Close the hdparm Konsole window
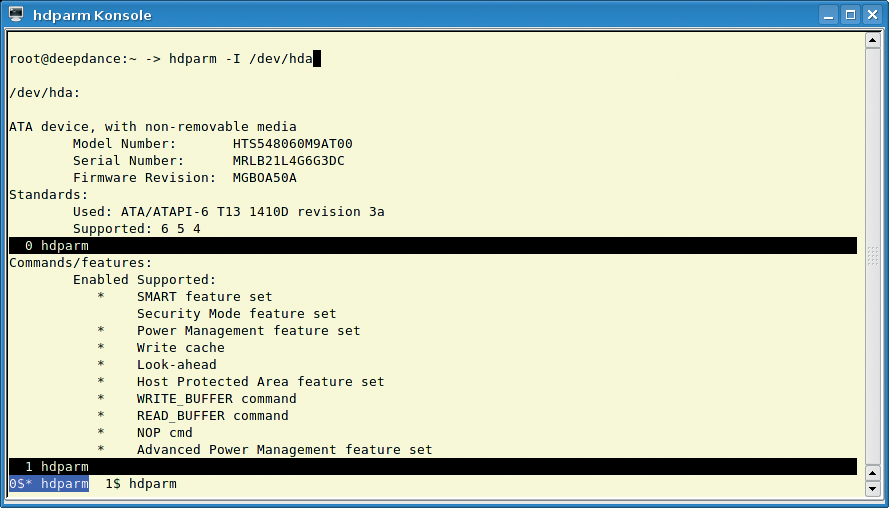 872,15
